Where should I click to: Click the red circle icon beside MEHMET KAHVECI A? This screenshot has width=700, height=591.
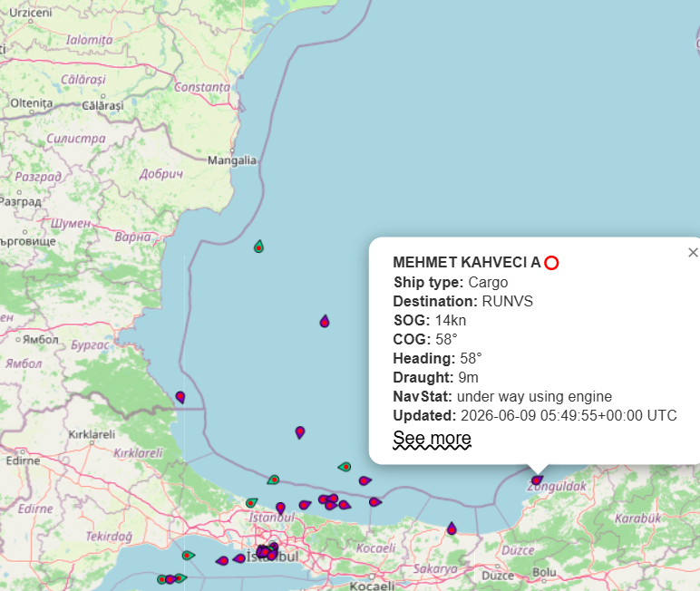(552, 263)
